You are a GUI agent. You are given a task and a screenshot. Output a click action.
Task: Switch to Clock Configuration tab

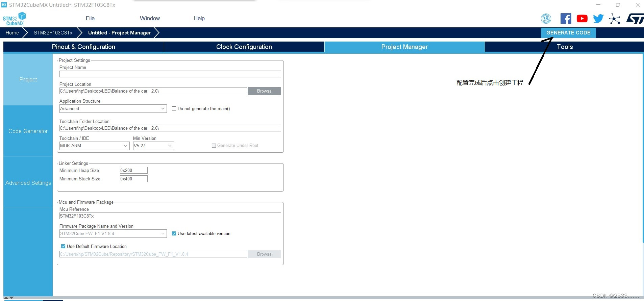pyautogui.click(x=244, y=47)
